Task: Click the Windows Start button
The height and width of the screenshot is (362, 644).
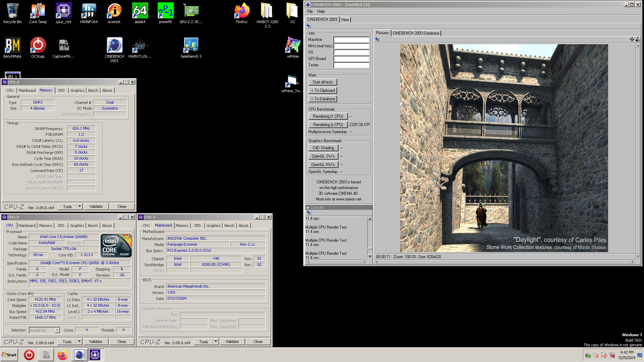Action: click(9, 355)
